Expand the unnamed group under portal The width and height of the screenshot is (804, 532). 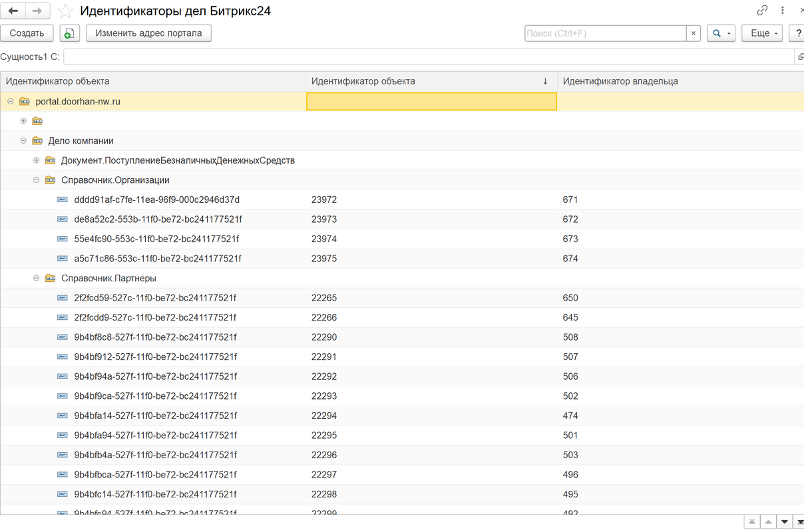23,121
